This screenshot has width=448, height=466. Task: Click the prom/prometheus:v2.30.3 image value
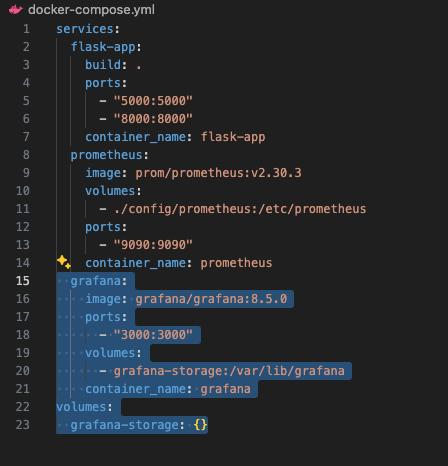click(x=218, y=173)
